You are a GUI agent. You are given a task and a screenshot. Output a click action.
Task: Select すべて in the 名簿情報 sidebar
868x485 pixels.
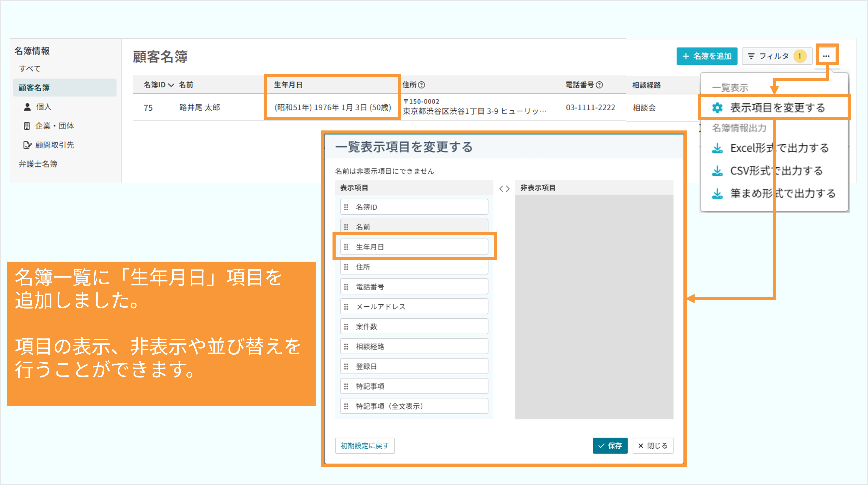(x=30, y=69)
